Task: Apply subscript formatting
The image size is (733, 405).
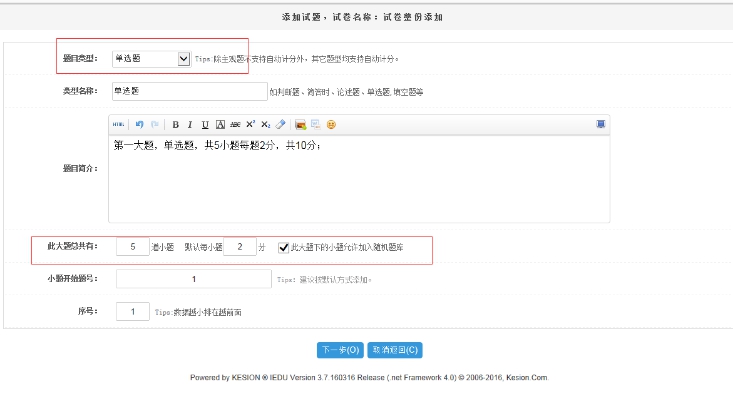Action: click(266, 125)
